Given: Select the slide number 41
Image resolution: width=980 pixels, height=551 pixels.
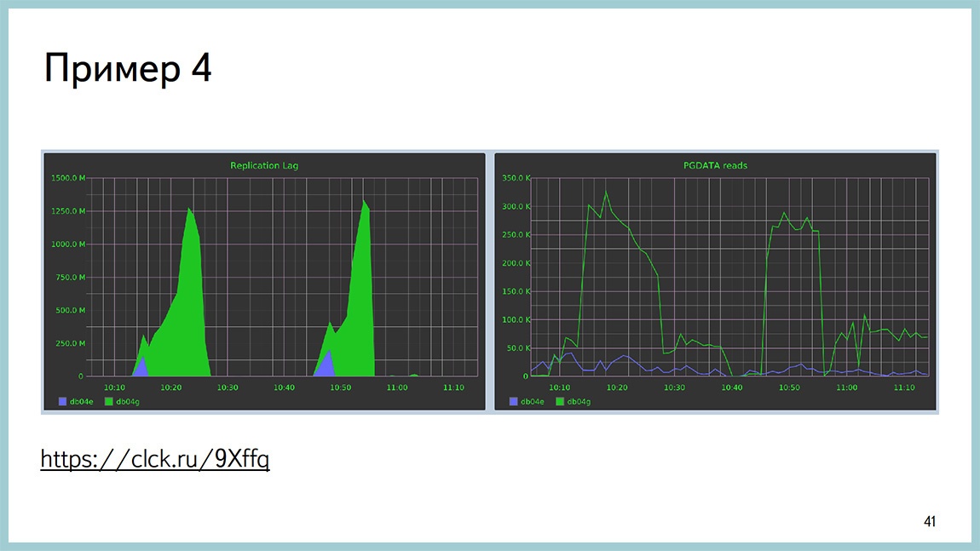Looking at the screenshot, I should (x=929, y=521).
